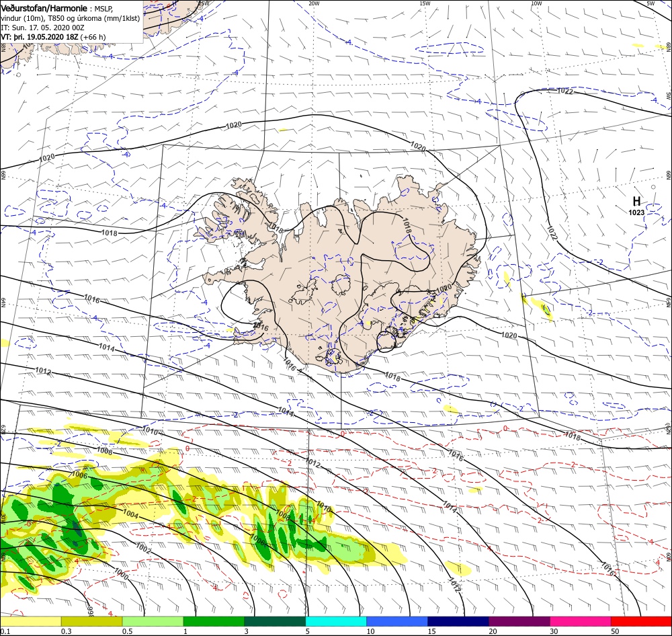
Task: Click the 1023 pressure value below H
Action: pos(636,212)
